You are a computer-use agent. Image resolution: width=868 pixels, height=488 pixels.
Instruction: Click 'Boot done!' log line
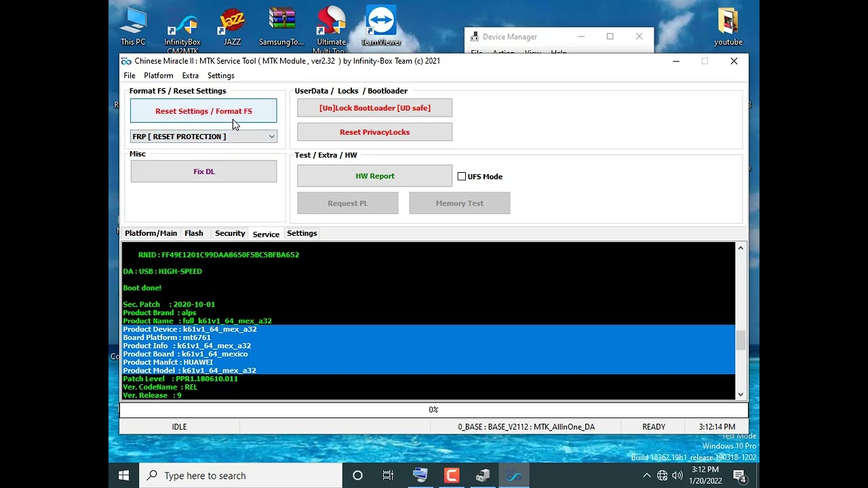point(142,288)
